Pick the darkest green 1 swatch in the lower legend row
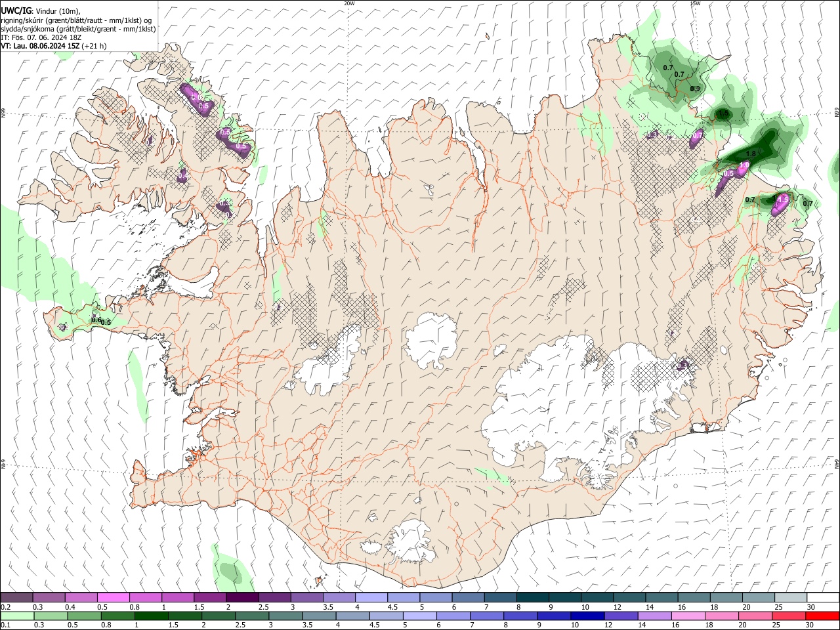 click(x=151, y=616)
